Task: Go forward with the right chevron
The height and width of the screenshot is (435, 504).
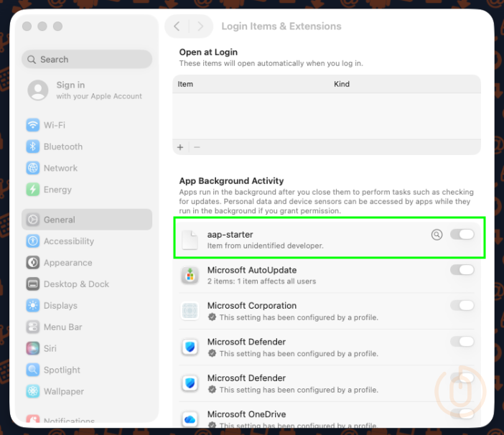Action: coord(200,26)
